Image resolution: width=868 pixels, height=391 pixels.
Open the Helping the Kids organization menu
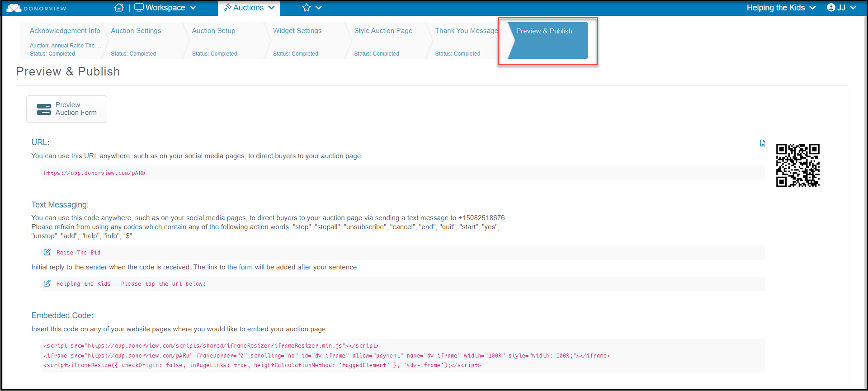[x=781, y=8]
